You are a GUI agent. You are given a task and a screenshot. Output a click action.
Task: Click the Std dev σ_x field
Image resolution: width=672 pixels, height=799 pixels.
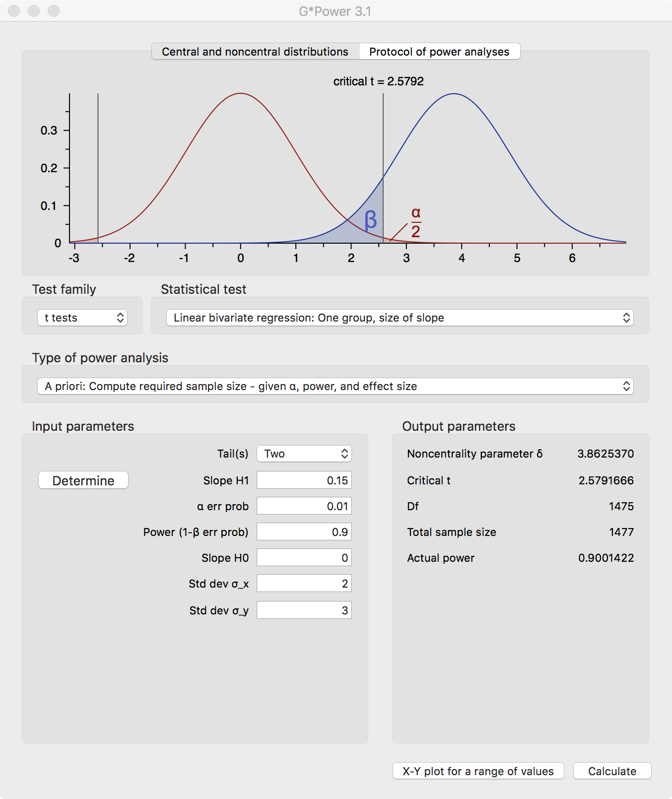(304, 584)
